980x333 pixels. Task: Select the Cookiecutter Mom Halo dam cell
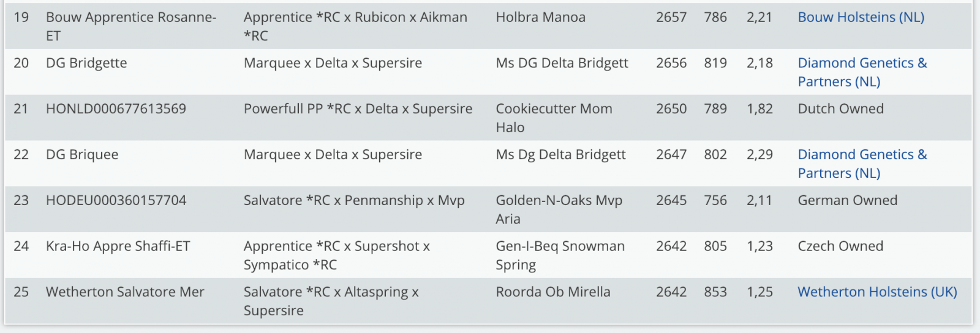(553, 118)
